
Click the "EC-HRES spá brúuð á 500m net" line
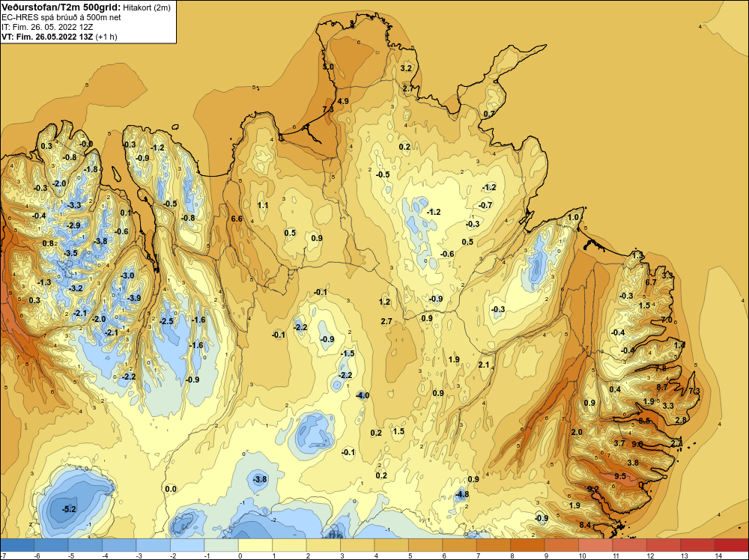click(61, 17)
